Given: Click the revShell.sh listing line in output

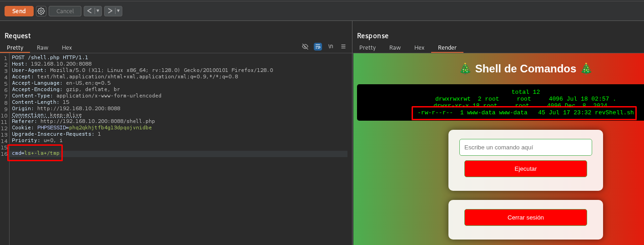Looking at the screenshot, I should click(526, 112).
